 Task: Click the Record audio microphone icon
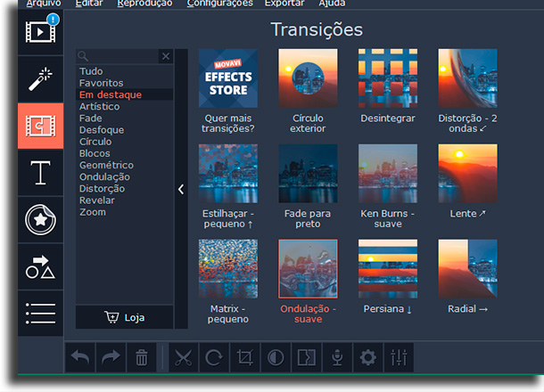337,357
